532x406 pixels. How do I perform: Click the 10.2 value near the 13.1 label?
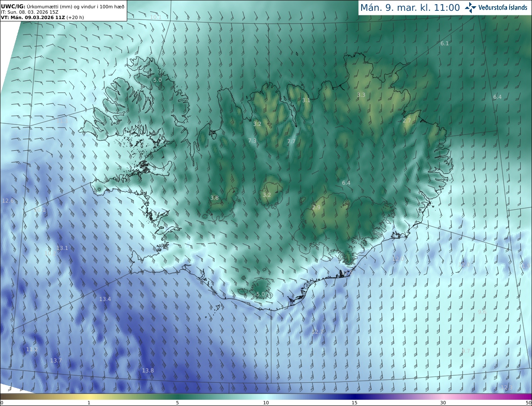[x=50, y=253]
